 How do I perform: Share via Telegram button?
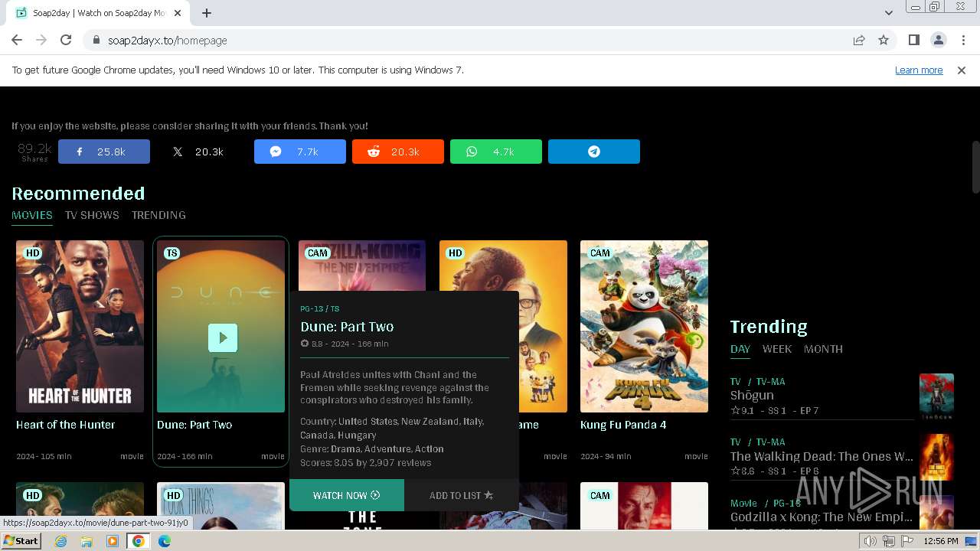594,152
